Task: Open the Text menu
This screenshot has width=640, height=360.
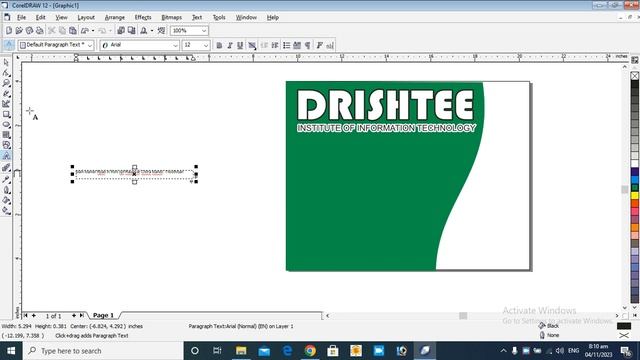Action: click(197, 18)
